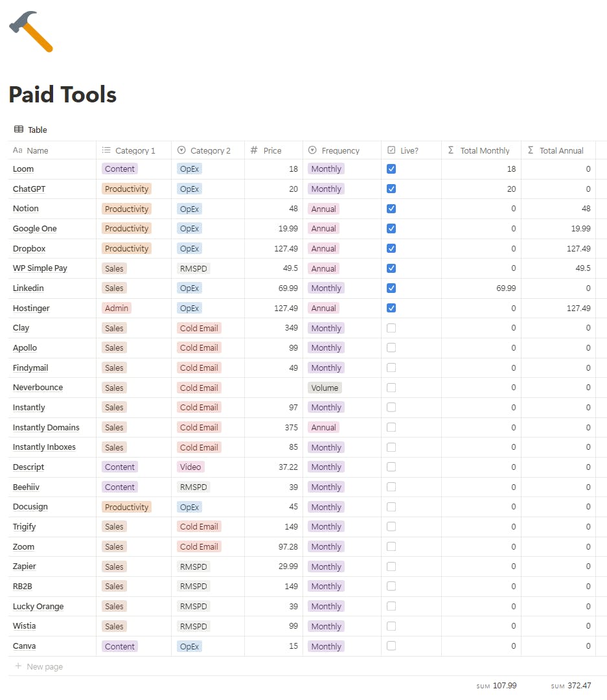Click the Name column text-type icon

point(17,150)
